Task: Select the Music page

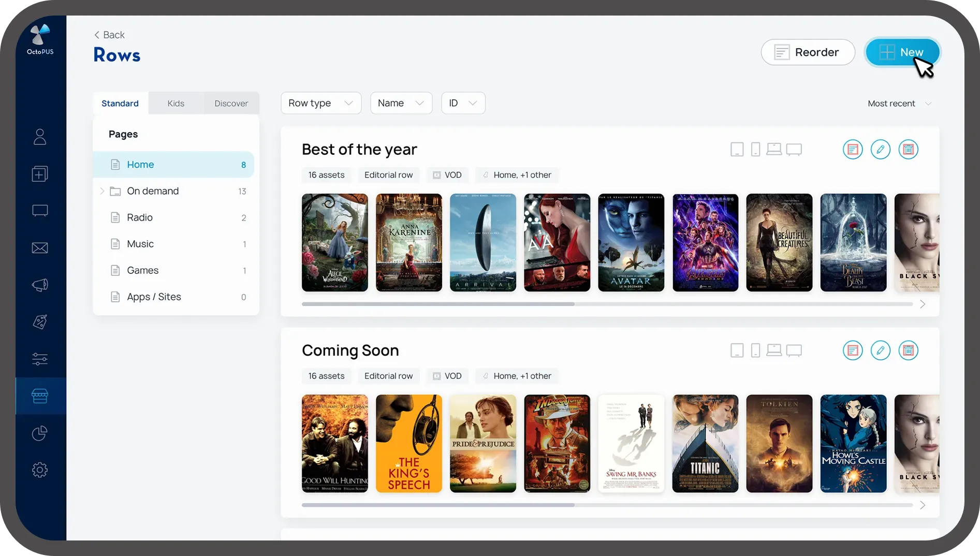Action: pyautogui.click(x=173, y=244)
